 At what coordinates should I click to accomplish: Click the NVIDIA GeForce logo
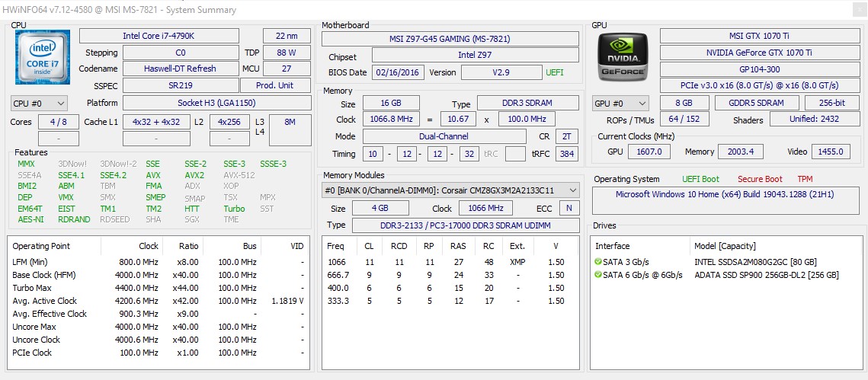click(x=624, y=56)
